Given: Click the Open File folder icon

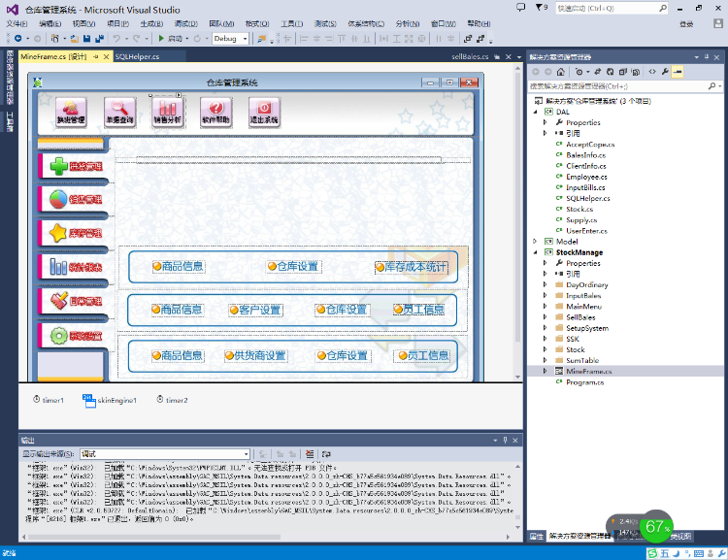Looking at the screenshot, I should (x=75, y=39).
